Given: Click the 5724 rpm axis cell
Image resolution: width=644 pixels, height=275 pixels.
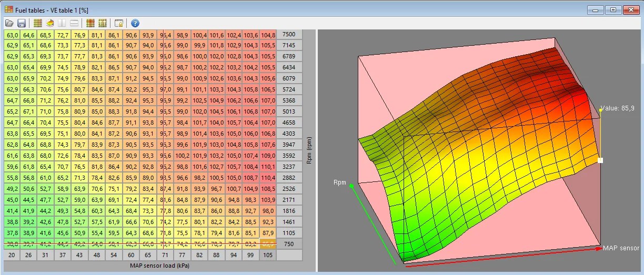Looking at the screenshot, I should pyautogui.click(x=289, y=89).
